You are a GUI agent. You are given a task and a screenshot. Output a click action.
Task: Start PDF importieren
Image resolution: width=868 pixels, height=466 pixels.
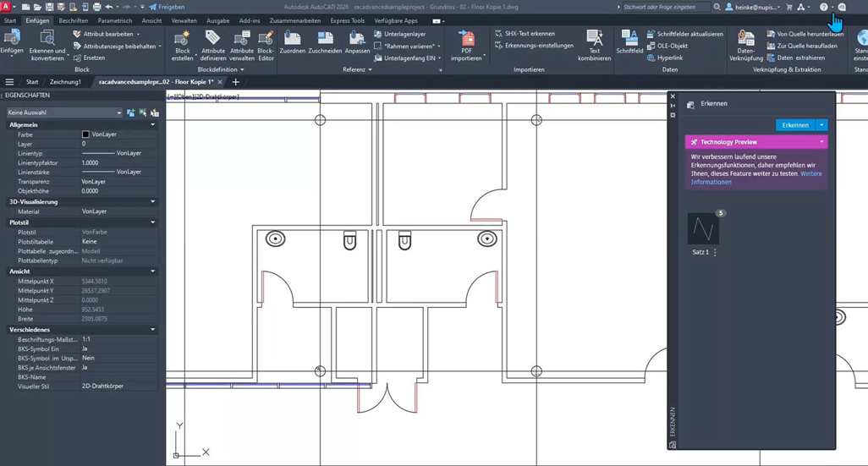point(467,45)
